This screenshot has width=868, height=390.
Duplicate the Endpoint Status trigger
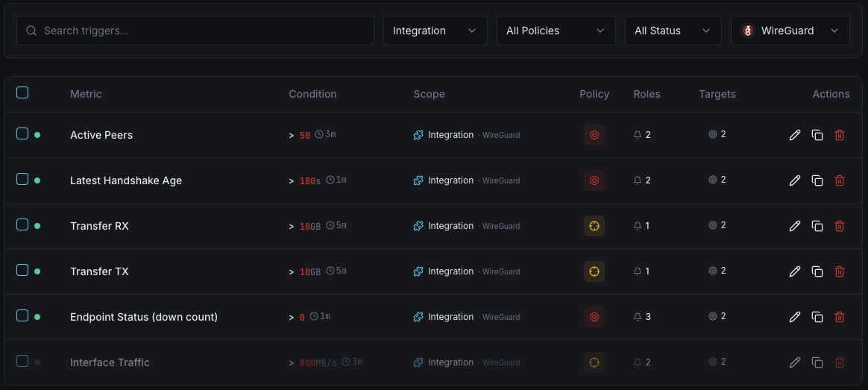tap(817, 317)
